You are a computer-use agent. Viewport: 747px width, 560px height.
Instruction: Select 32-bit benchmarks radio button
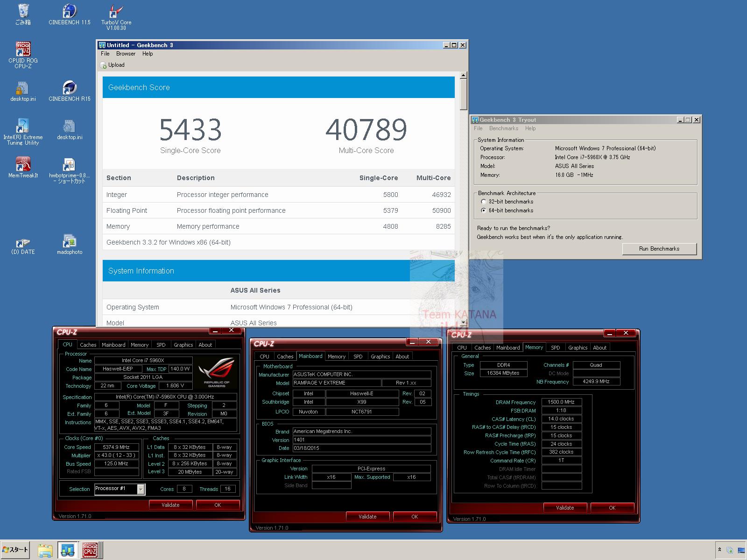(x=483, y=202)
